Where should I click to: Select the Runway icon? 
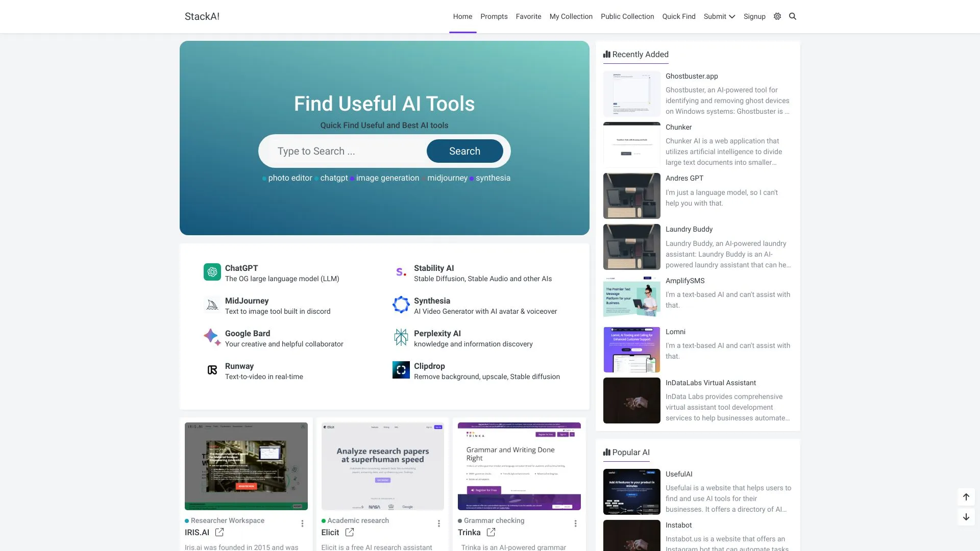pyautogui.click(x=212, y=370)
